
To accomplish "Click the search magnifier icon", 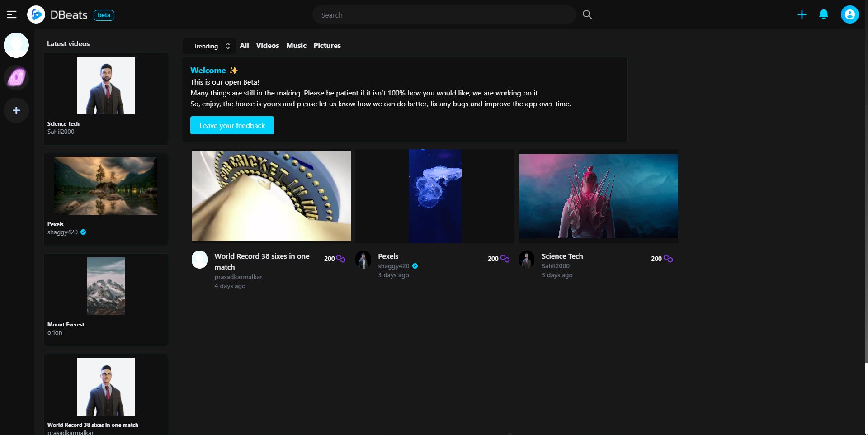I will (x=587, y=14).
